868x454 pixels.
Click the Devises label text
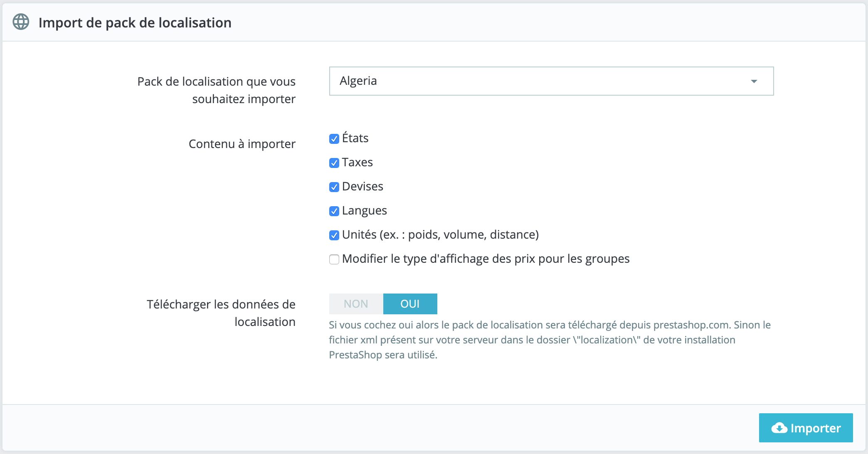[x=362, y=186]
